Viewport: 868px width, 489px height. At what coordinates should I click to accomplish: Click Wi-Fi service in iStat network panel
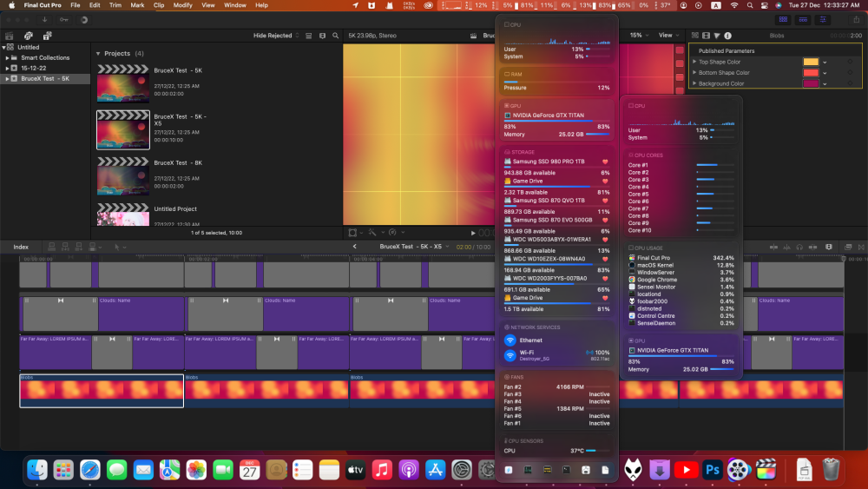(x=557, y=355)
